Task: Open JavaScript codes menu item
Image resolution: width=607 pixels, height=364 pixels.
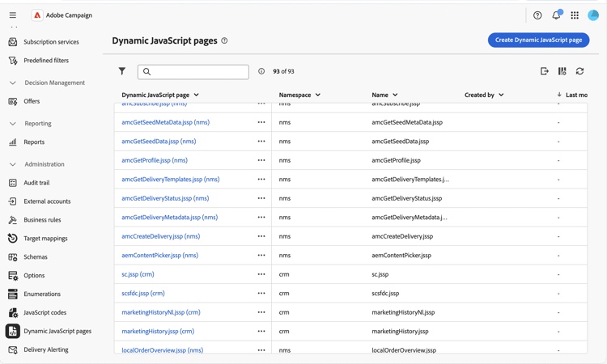Action: click(45, 312)
